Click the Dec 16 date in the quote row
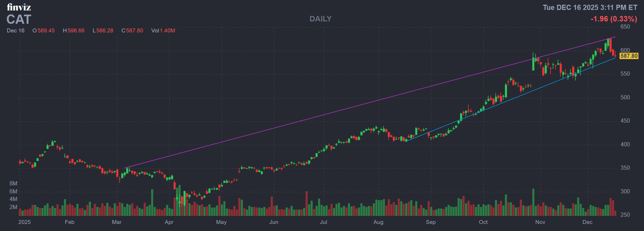 (15, 31)
